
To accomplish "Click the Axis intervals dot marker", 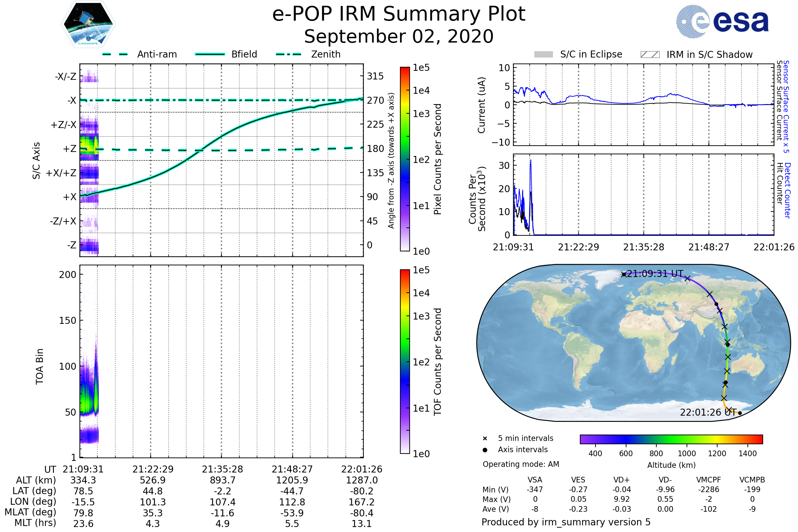I will [485, 450].
